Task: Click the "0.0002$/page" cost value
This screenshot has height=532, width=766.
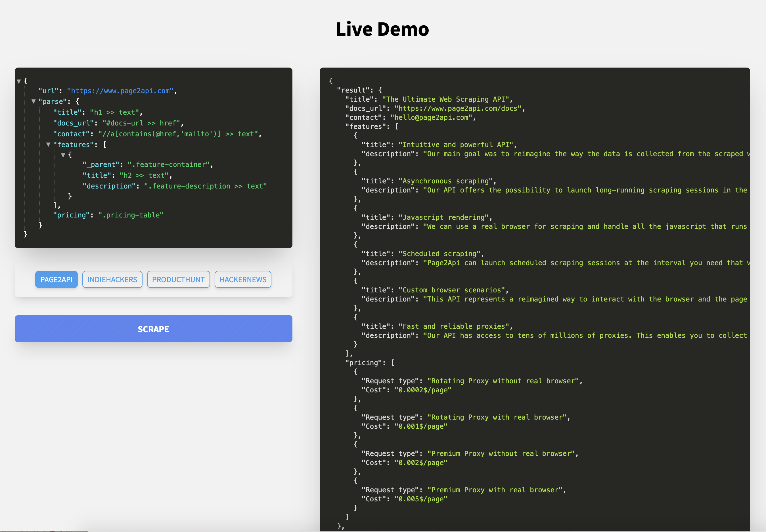Action: pyautogui.click(x=423, y=390)
